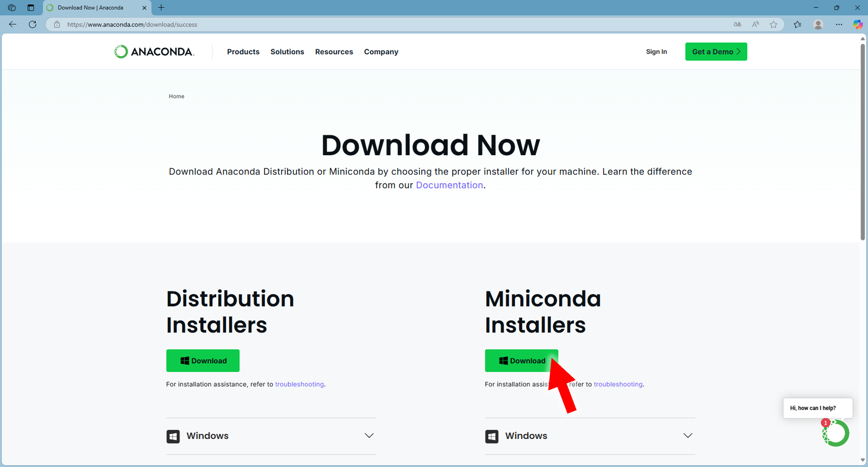868x467 pixels.
Task: Click the translate page icon
Action: (737, 25)
